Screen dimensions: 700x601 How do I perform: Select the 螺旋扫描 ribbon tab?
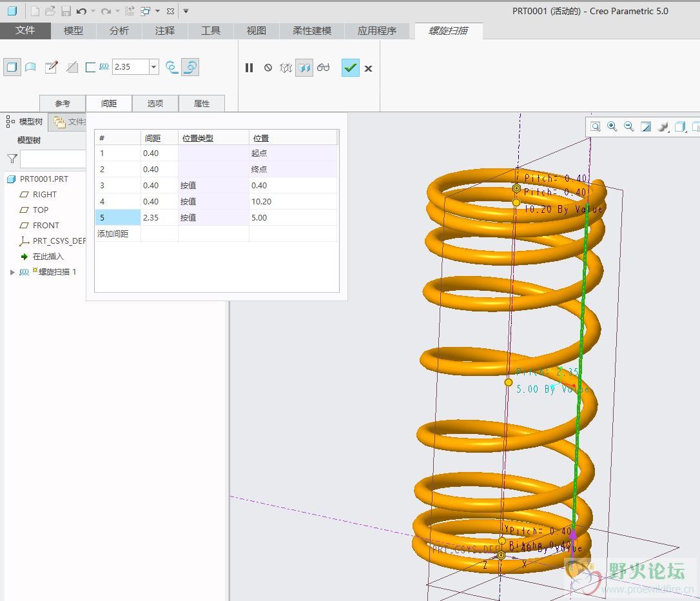click(448, 31)
